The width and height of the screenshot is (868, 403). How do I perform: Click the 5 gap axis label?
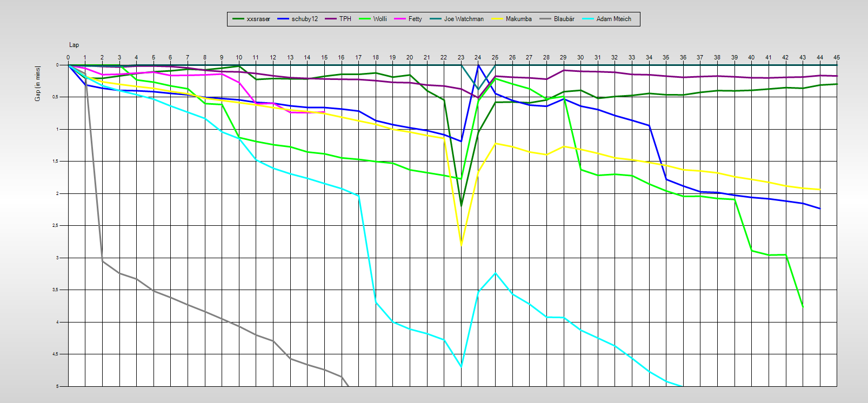pos(57,386)
